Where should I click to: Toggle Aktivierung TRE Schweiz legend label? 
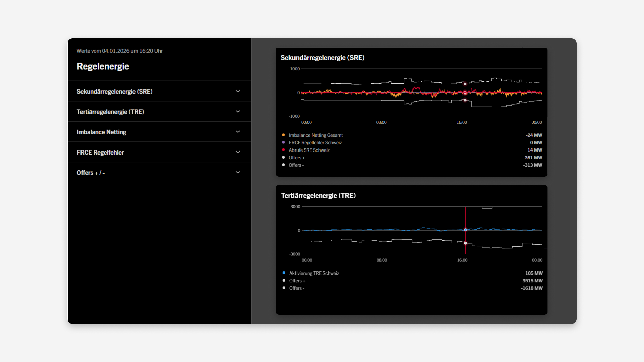(314, 273)
